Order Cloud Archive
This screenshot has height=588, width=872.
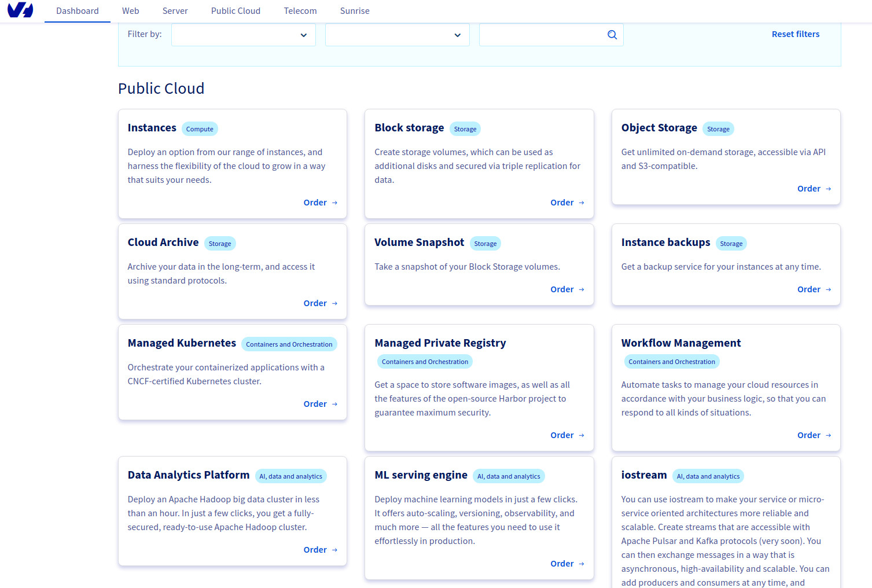pyautogui.click(x=321, y=303)
